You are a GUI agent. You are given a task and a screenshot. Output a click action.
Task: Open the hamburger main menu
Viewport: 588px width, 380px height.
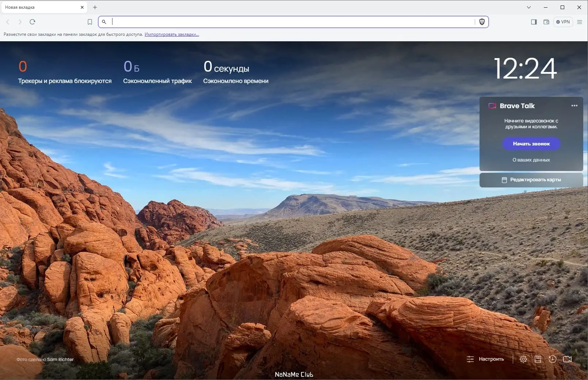click(580, 22)
